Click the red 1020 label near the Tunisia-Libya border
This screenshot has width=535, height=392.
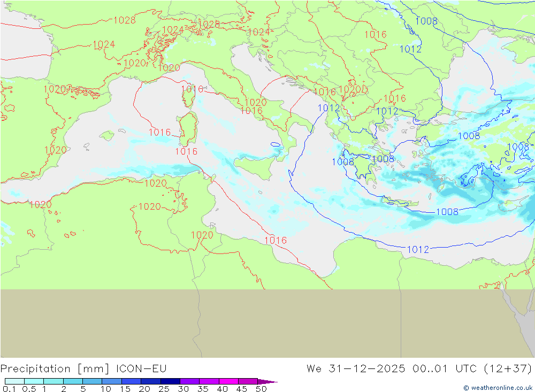(x=202, y=235)
